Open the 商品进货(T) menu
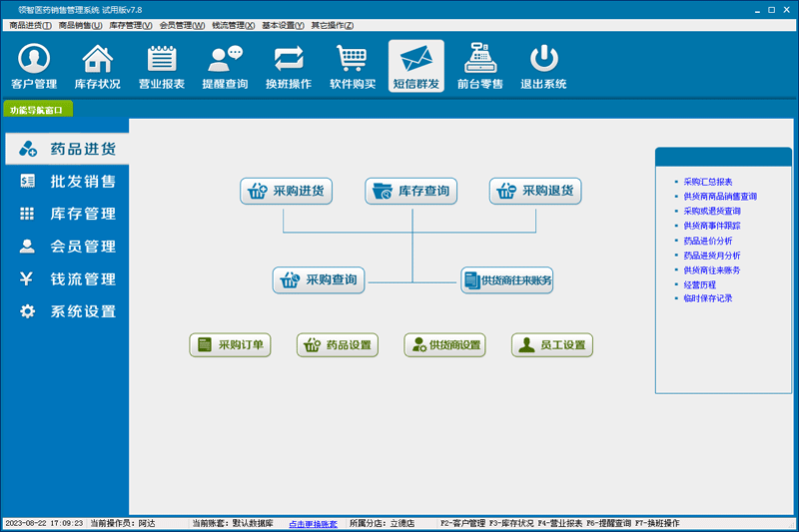The height and width of the screenshot is (532, 799). point(30,26)
